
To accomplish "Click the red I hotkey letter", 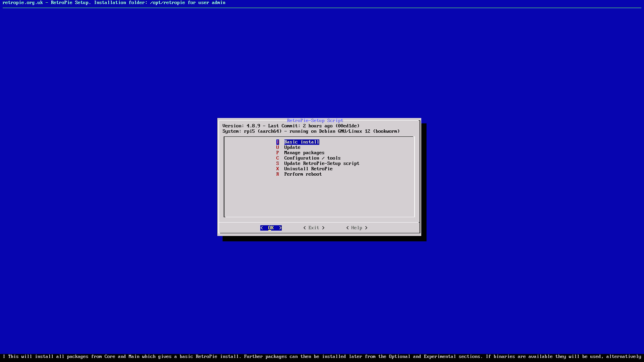I will coord(277,142).
